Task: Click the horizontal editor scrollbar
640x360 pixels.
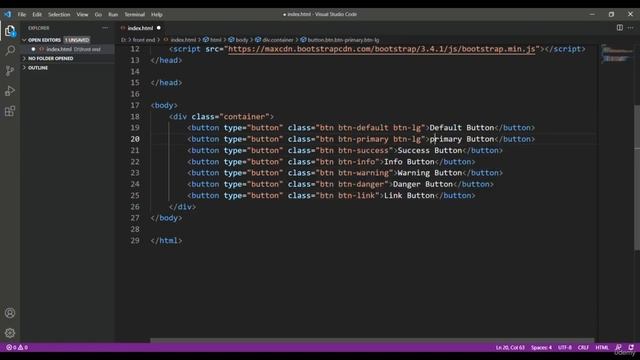Action: tap(372, 340)
